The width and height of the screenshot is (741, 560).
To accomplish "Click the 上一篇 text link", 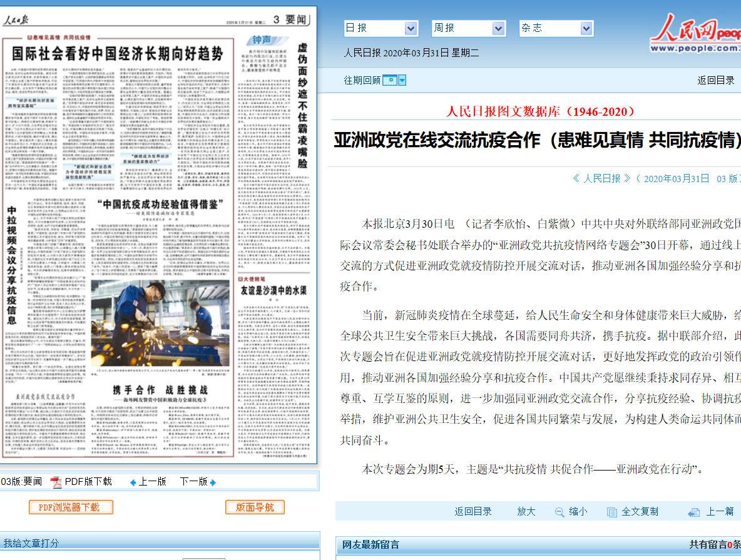I will (720, 511).
